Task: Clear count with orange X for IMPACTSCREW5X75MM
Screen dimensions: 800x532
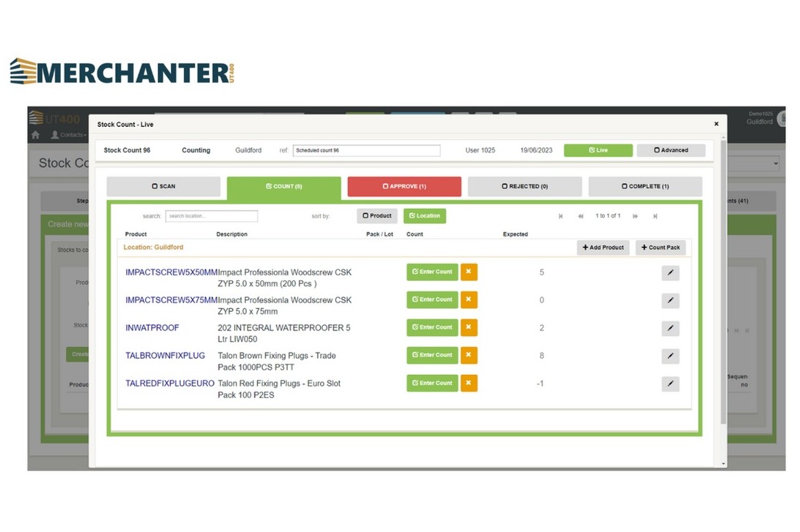Action: coord(469,299)
